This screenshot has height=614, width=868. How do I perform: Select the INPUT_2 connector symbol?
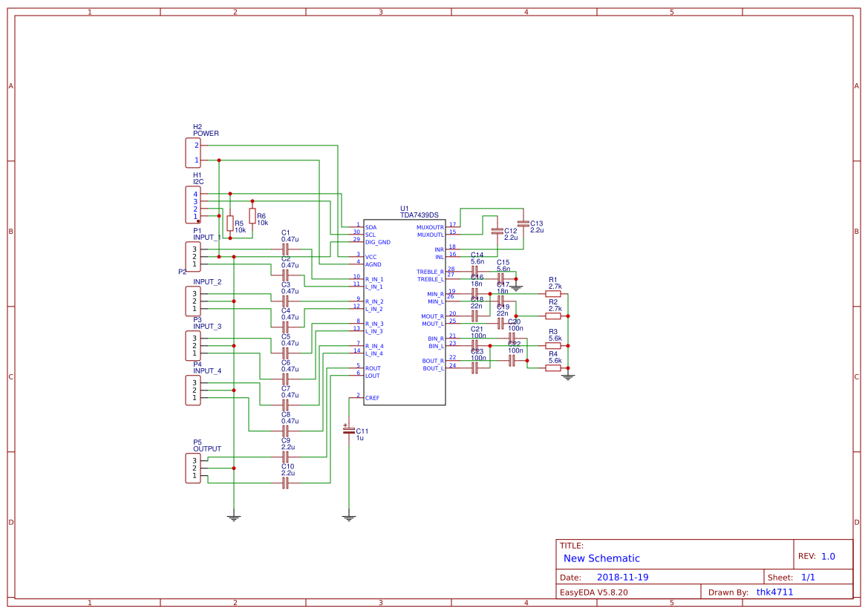click(x=192, y=301)
